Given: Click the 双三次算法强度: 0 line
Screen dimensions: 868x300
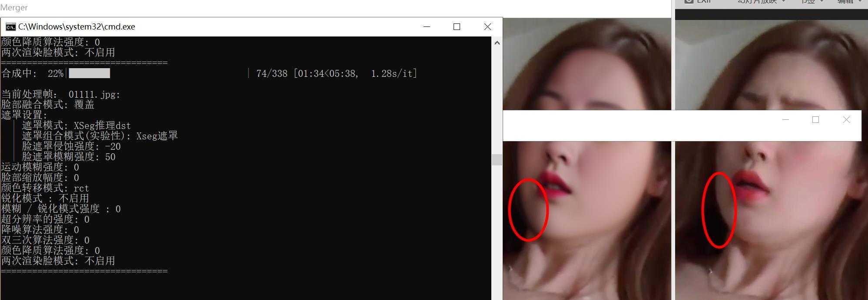Looking at the screenshot, I should [45, 240].
